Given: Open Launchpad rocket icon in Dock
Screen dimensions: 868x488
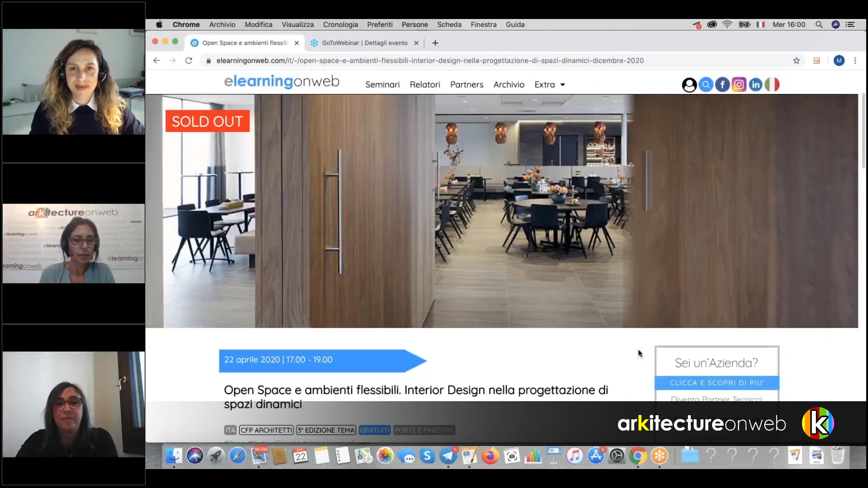Looking at the screenshot, I should 216,456.
